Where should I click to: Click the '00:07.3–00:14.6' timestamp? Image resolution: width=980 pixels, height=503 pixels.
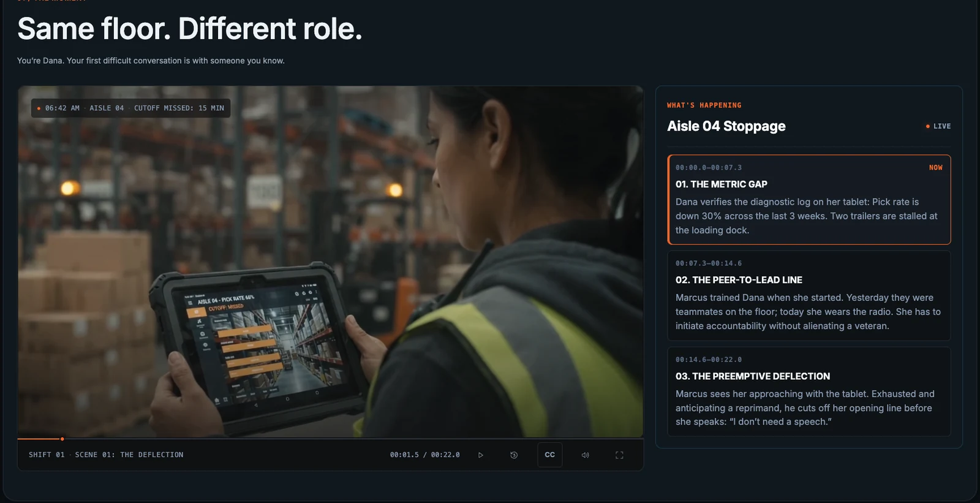coord(709,263)
